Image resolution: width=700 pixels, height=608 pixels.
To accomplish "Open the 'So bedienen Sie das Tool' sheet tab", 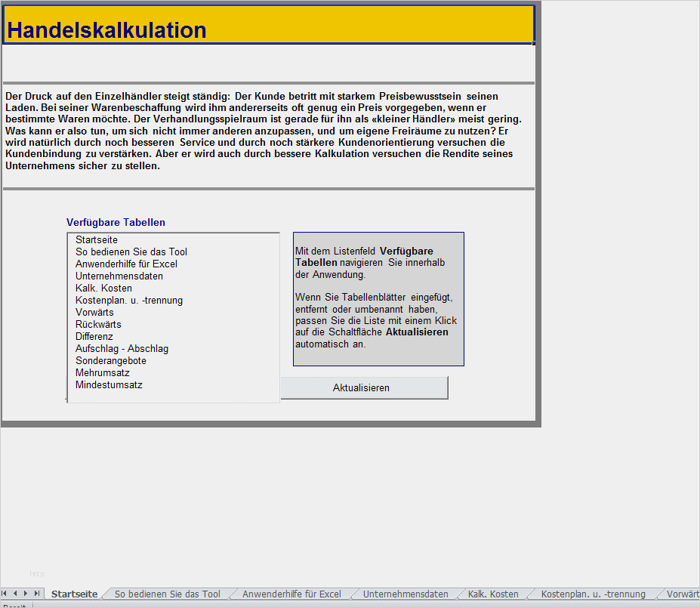I will (x=168, y=594).
